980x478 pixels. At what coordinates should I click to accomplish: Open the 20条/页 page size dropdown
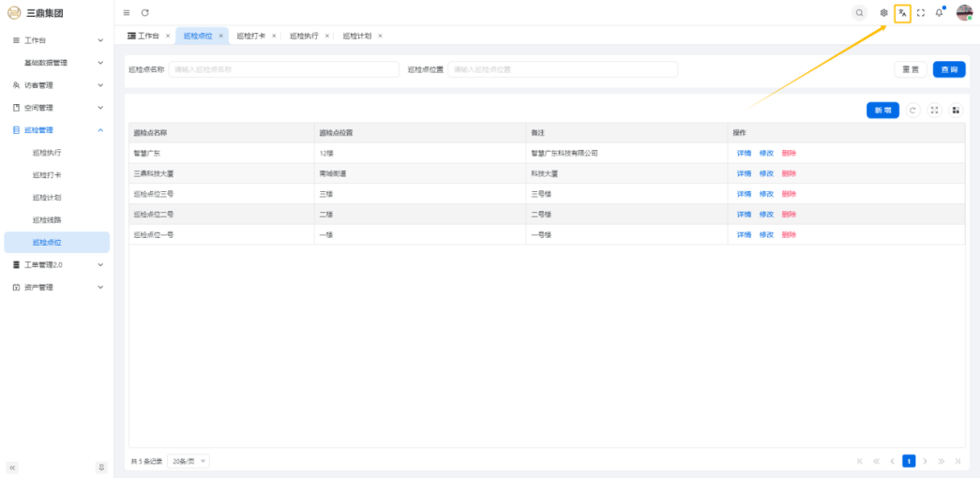(188, 461)
